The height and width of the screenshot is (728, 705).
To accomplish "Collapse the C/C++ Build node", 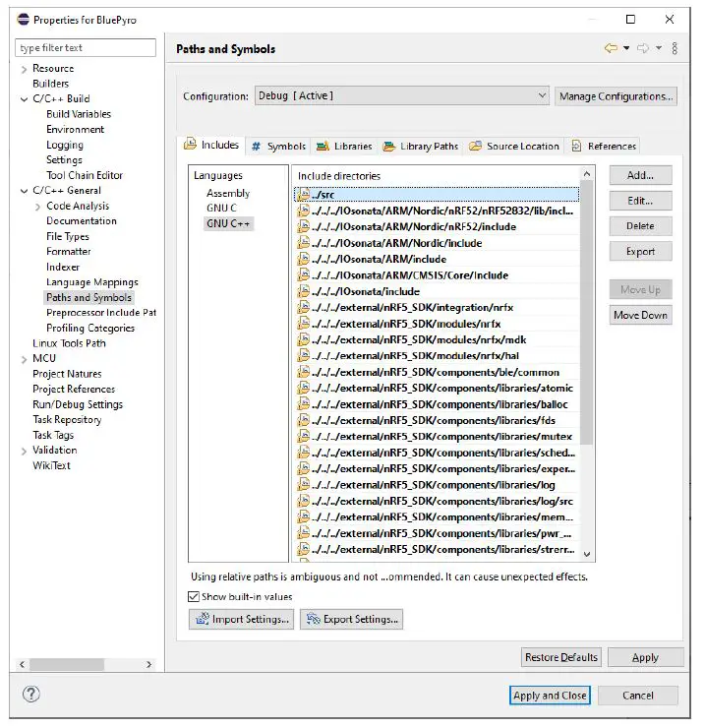I will point(24,99).
